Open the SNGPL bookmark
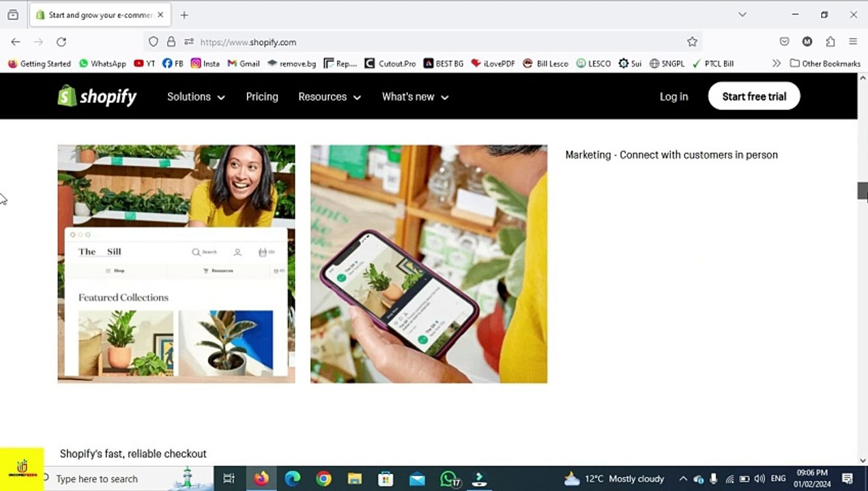The width and height of the screenshot is (868, 491). [667, 63]
